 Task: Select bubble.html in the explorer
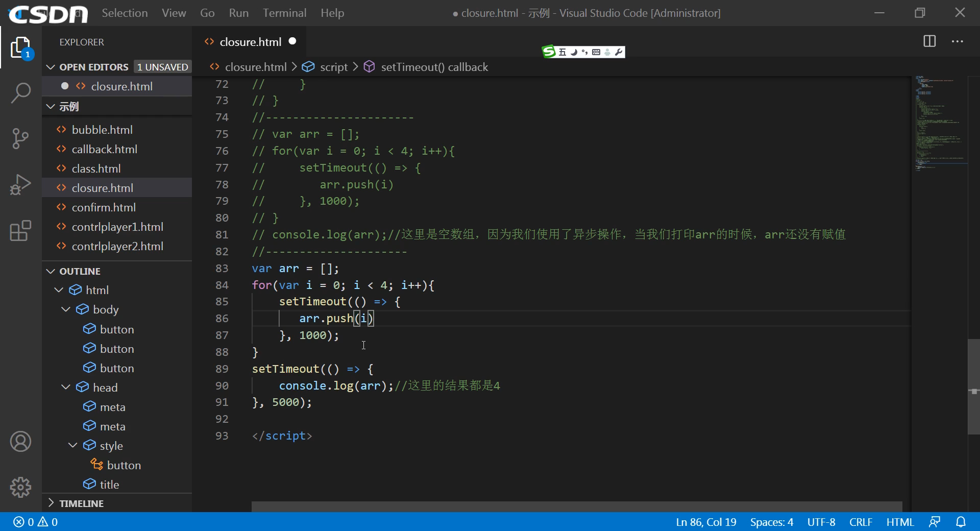102,129
